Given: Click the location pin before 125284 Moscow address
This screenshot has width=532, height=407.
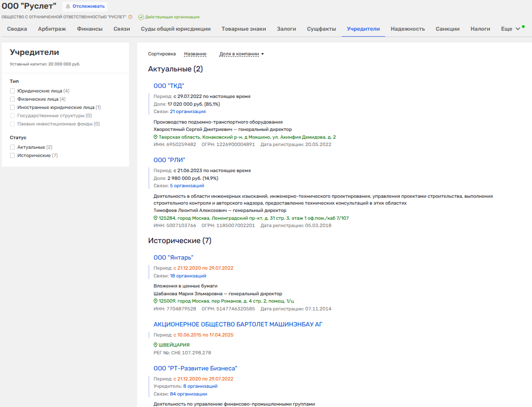Looking at the screenshot, I should [x=156, y=218].
